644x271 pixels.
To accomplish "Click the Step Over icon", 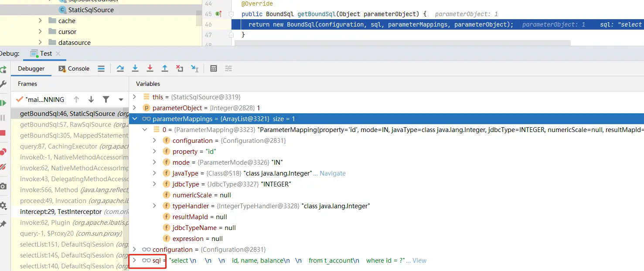I will point(120,68).
